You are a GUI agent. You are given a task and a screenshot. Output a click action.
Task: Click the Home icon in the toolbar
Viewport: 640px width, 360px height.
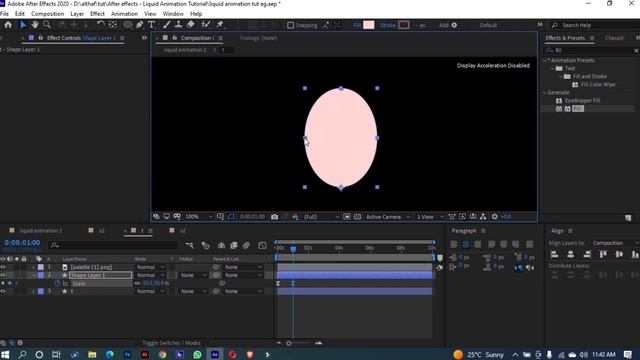click(x=8, y=25)
